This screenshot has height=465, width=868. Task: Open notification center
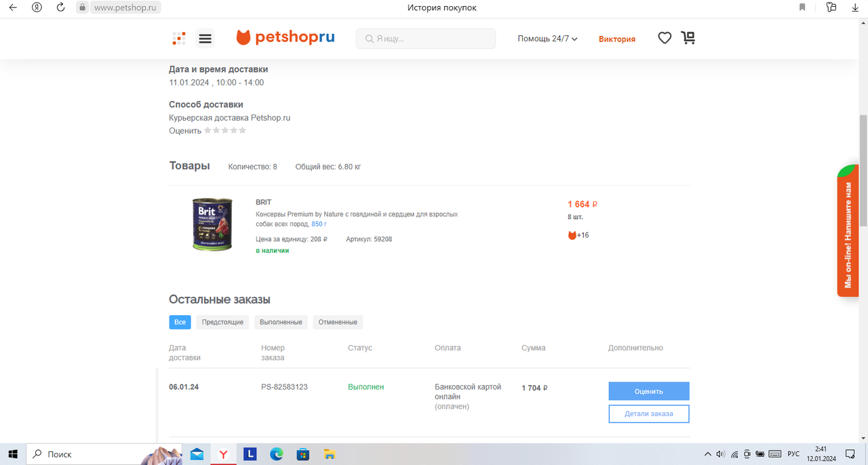[x=850, y=453]
